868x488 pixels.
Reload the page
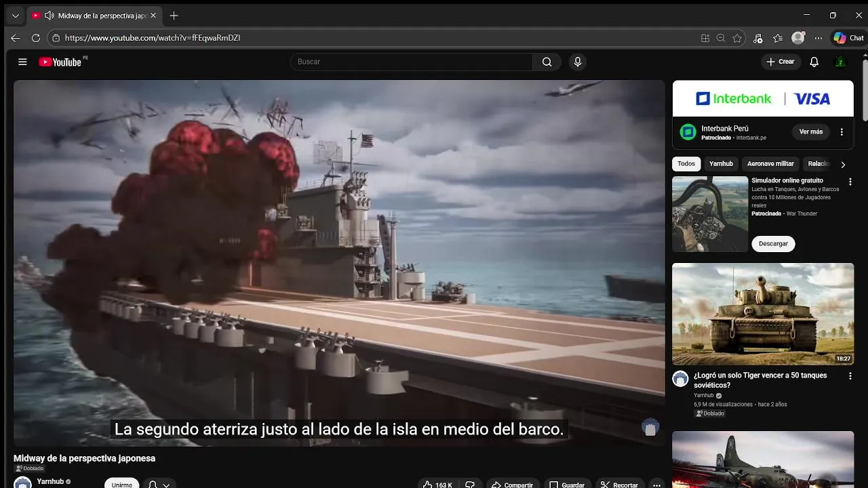point(36,38)
